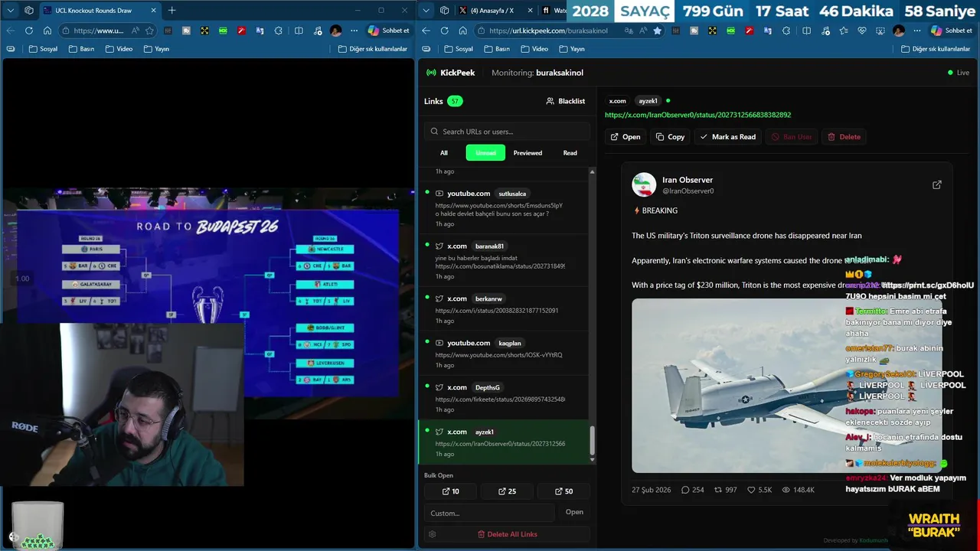Open Sohbet et Copilot in UCL Draw window
The height and width of the screenshot is (551, 980).
(388, 31)
